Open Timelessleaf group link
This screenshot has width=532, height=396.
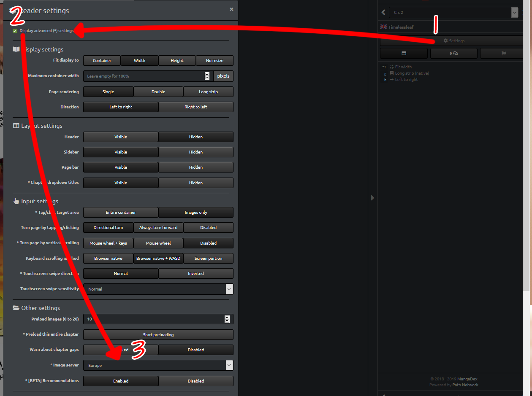coord(401,27)
